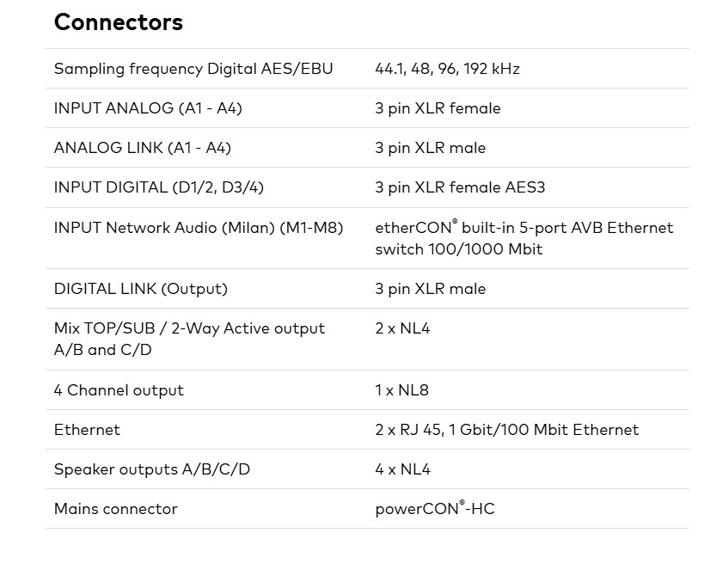Click the Connectors heading
704x588 pixels.
pos(119,22)
